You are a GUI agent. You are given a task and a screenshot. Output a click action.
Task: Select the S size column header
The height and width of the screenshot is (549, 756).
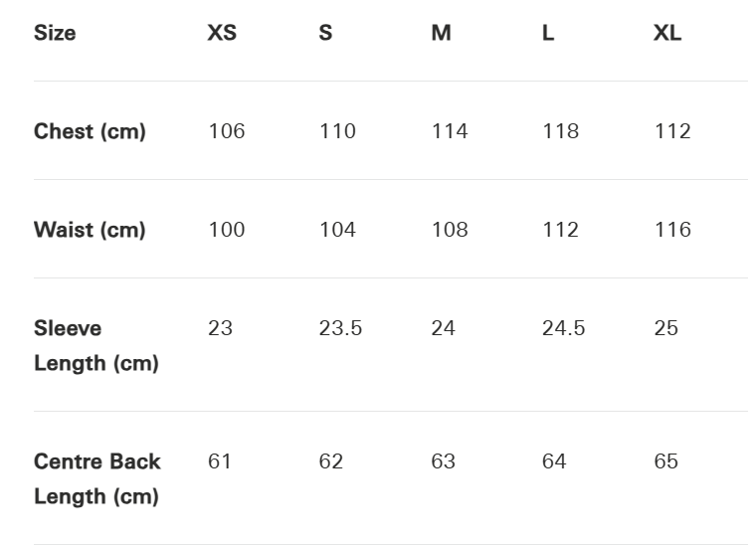pyautogui.click(x=325, y=33)
